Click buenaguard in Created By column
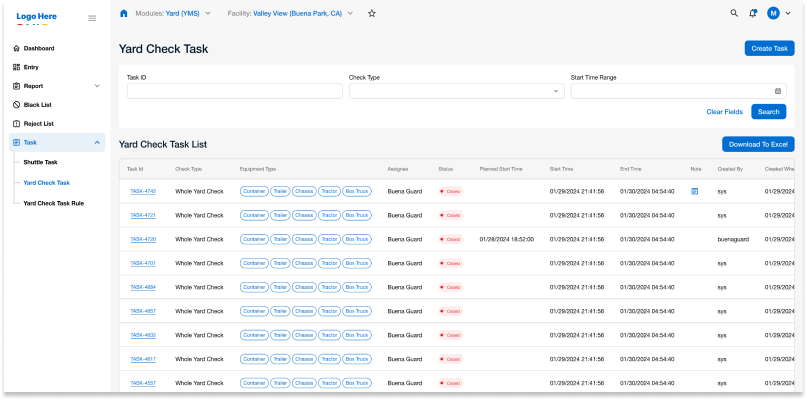Image resolution: width=807 pixels, height=401 pixels. pyautogui.click(x=733, y=239)
